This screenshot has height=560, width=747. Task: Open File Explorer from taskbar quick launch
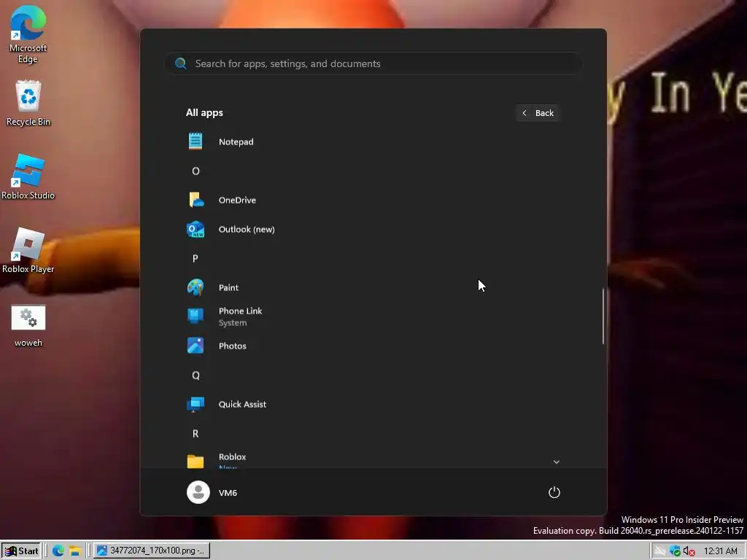75,551
